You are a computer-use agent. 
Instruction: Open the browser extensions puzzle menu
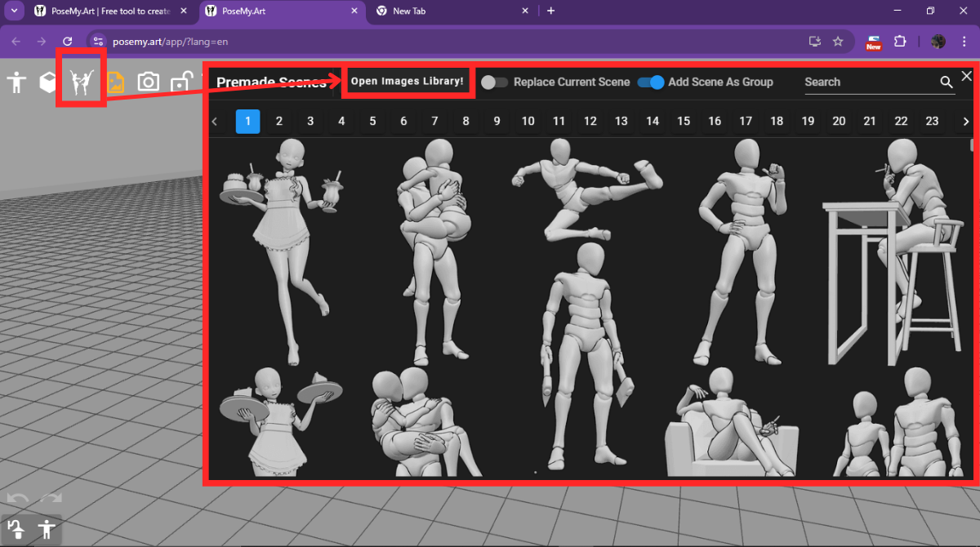(900, 41)
